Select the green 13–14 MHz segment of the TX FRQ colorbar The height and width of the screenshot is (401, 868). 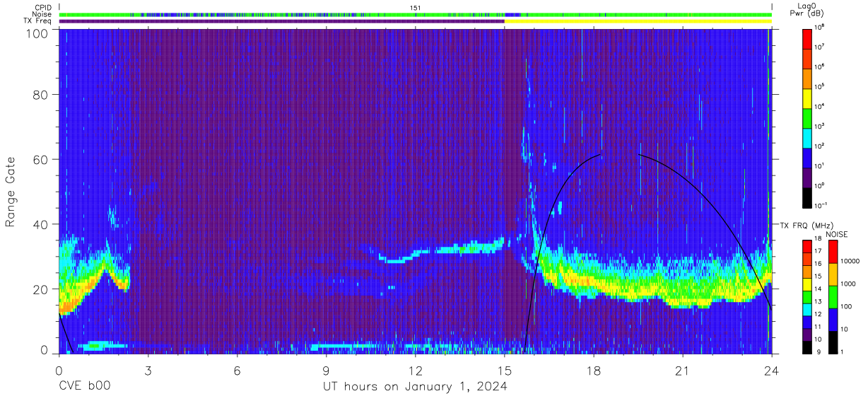809,297
